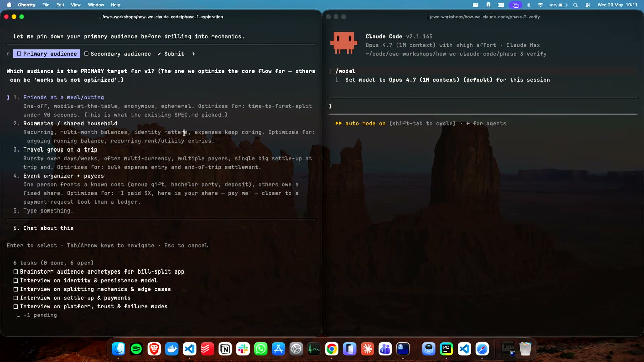Launch Brave browser in the dock
The height and width of the screenshot is (362, 644).
[x=154, y=349]
